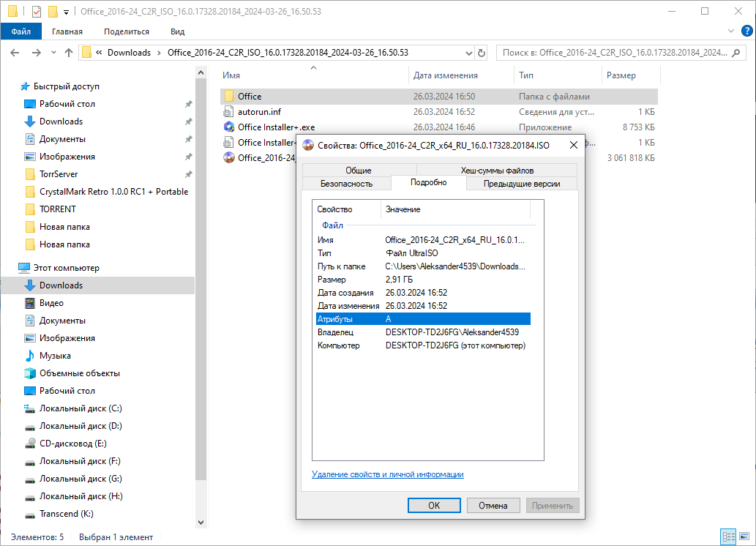Go back using the Back arrow
This screenshot has height=546, width=756.
click(x=15, y=53)
